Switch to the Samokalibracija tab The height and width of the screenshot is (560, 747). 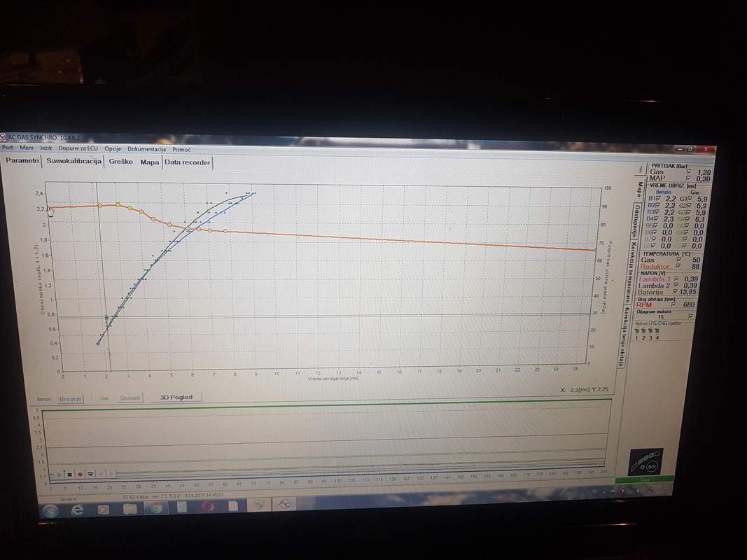[x=74, y=161]
